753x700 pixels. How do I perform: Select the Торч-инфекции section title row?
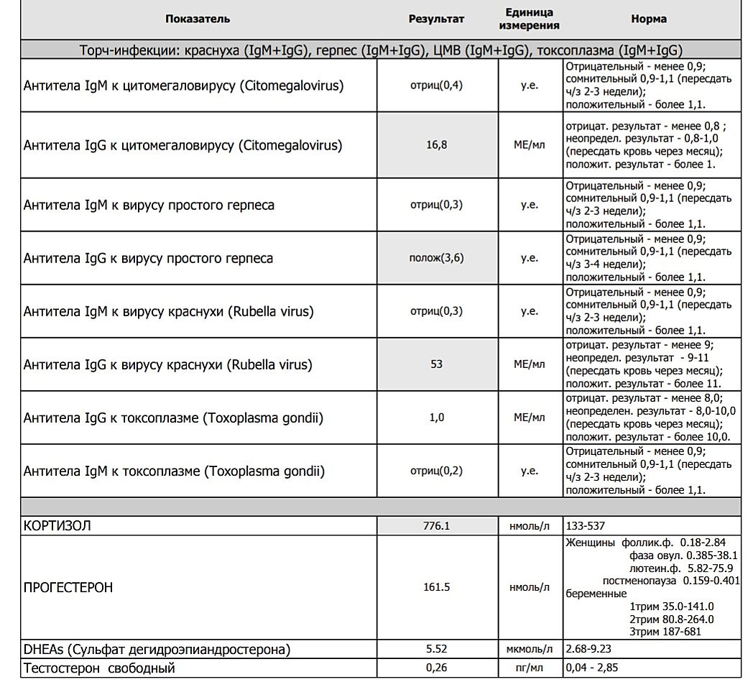point(381,50)
